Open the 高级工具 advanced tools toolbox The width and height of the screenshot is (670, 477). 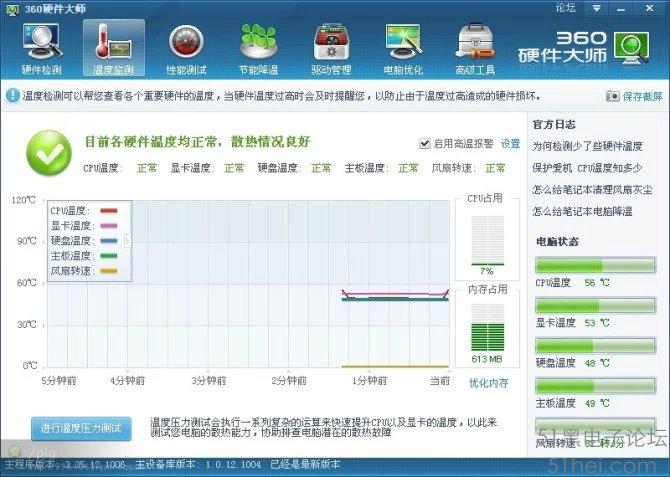(475, 49)
